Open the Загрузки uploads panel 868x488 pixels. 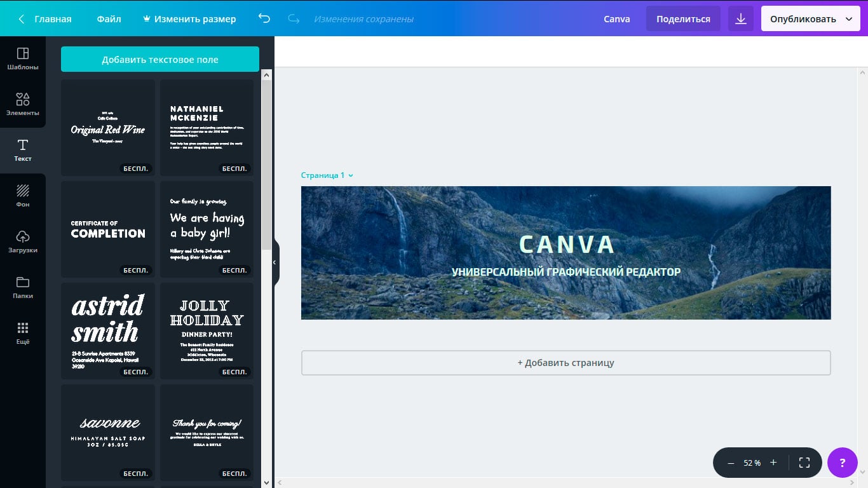23,241
